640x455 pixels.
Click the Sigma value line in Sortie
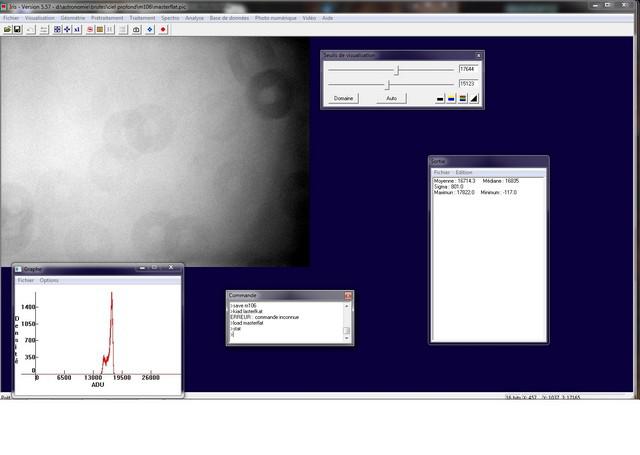coord(448,186)
